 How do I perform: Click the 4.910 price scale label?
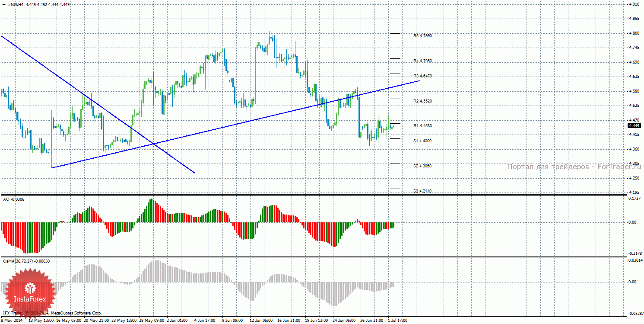[x=634, y=4]
